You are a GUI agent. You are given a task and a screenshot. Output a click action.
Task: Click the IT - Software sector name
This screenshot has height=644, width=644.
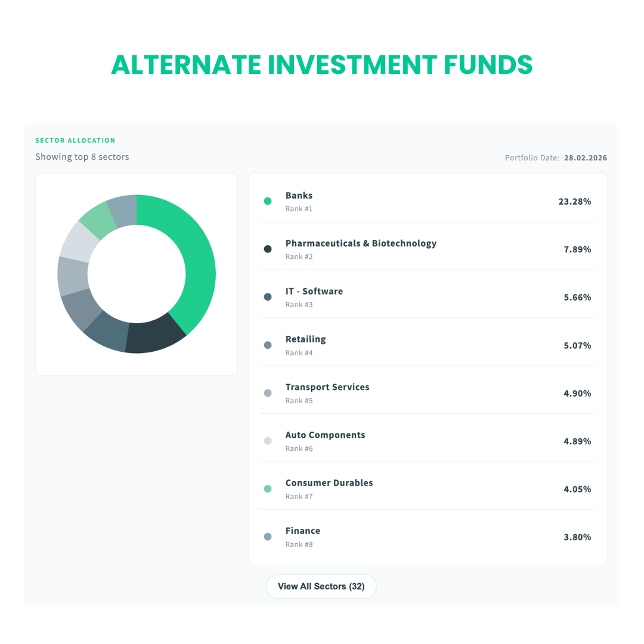pyautogui.click(x=314, y=292)
